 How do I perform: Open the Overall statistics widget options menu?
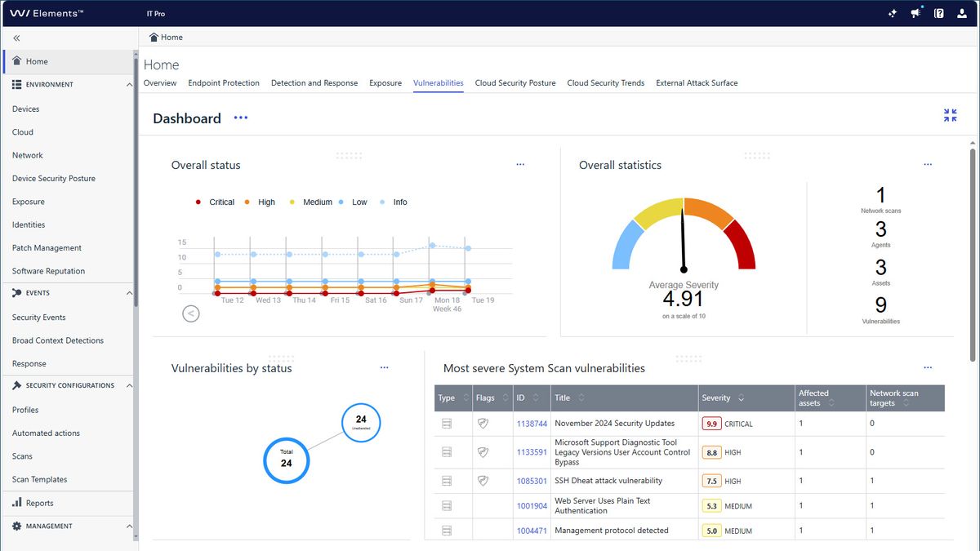928,164
